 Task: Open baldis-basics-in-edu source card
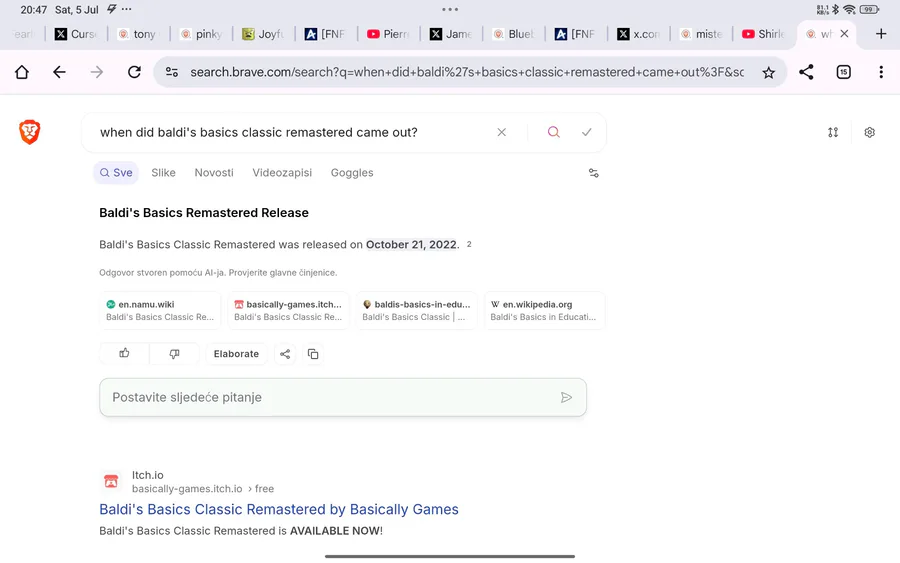point(416,310)
